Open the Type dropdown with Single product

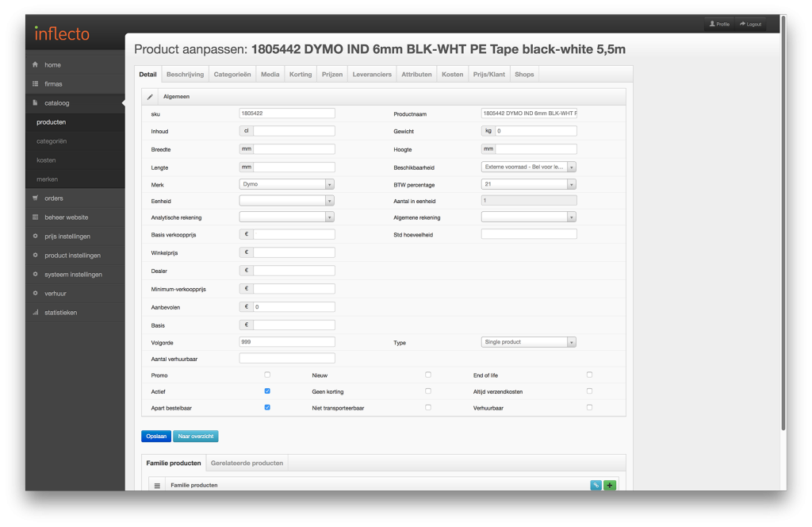coord(528,342)
